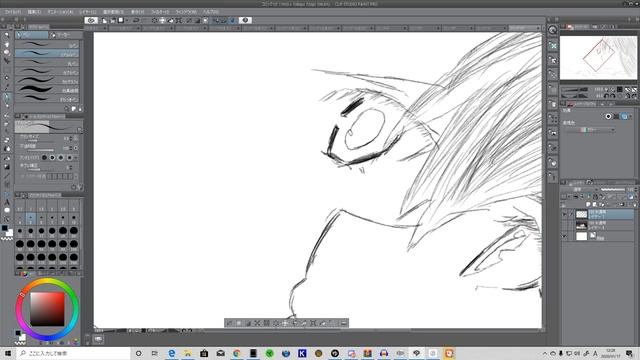The image size is (640, 360).
Task: Open dropdown arrow beside Save icon
Action: tap(127, 20)
